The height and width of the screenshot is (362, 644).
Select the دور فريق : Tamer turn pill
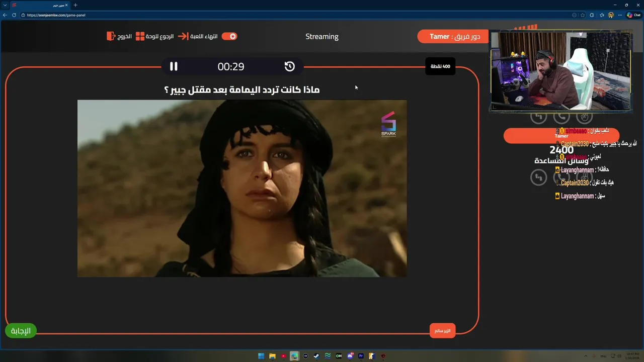coord(453,36)
